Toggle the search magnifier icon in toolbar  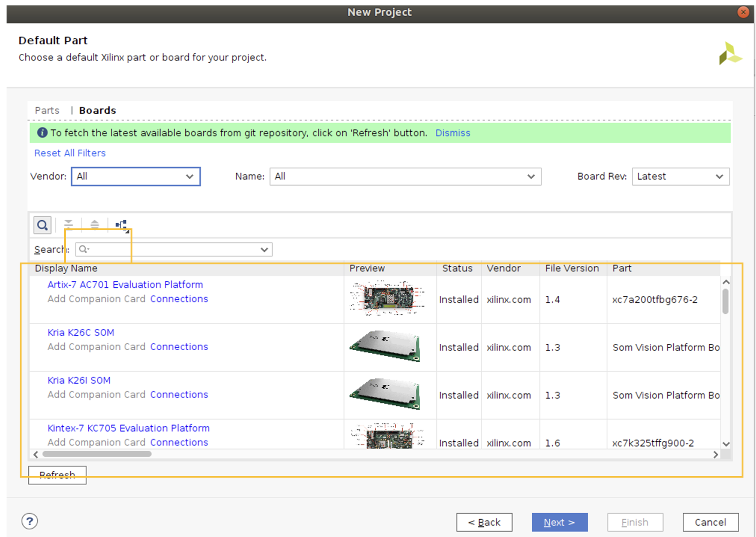point(42,225)
